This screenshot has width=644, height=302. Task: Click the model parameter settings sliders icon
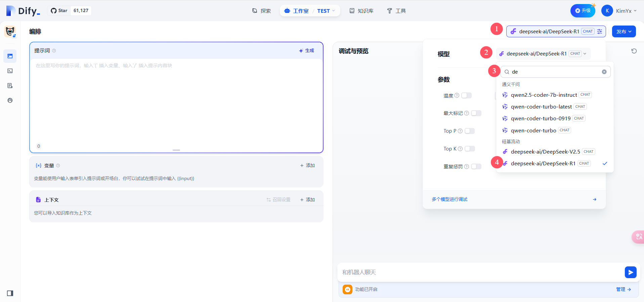coord(600,32)
